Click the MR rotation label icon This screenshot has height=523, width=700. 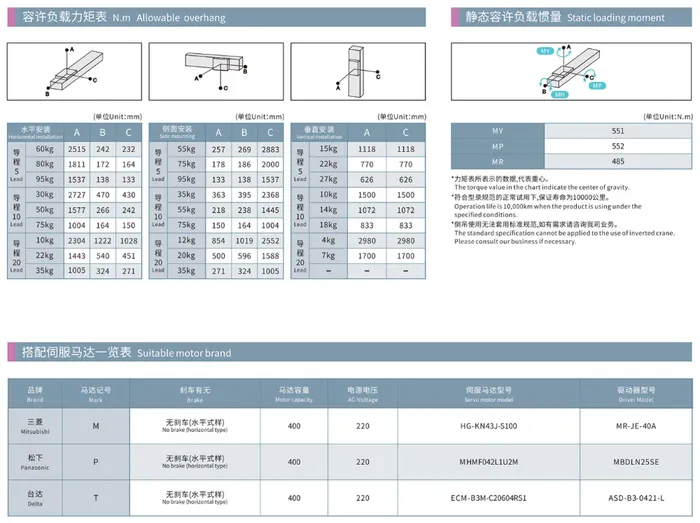[560, 95]
